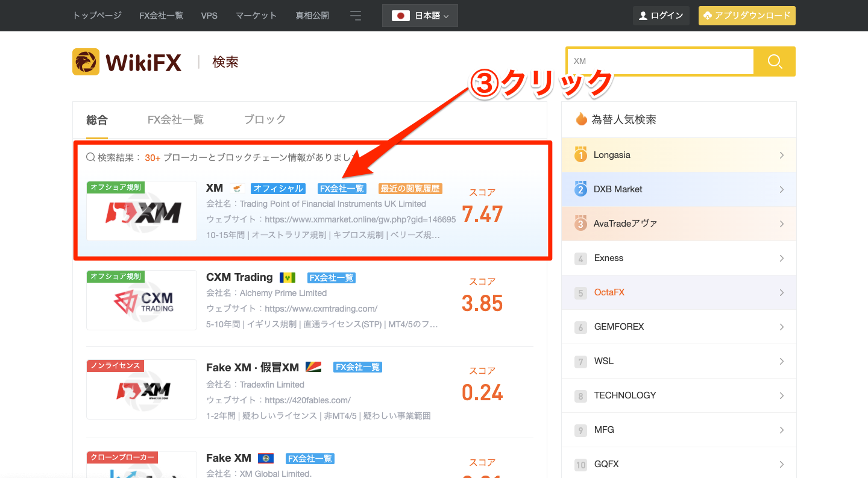The width and height of the screenshot is (868, 478).
Task: Expand the TECHNOLOGY row chevron
Action: point(782,395)
